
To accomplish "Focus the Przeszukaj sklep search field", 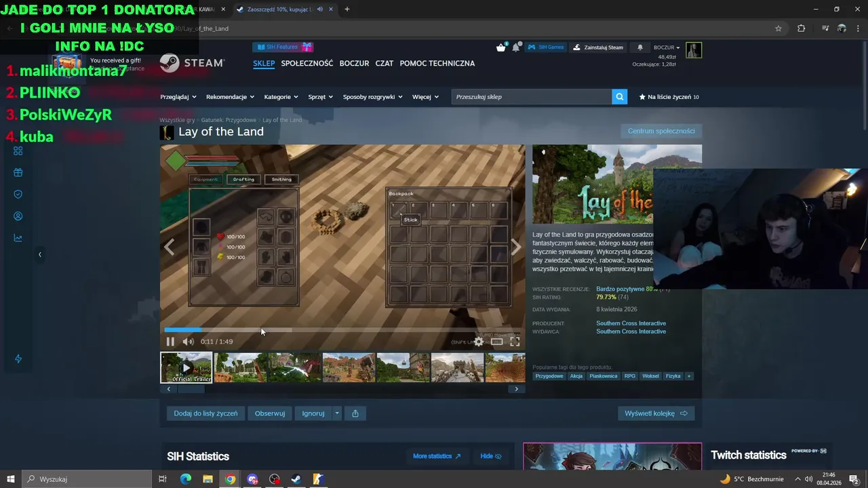I will pyautogui.click(x=532, y=97).
